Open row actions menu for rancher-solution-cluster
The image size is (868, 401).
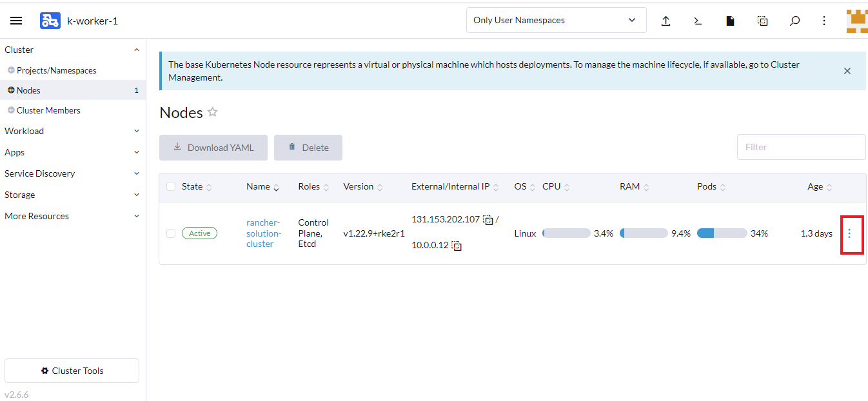click(x=849, y=233)
